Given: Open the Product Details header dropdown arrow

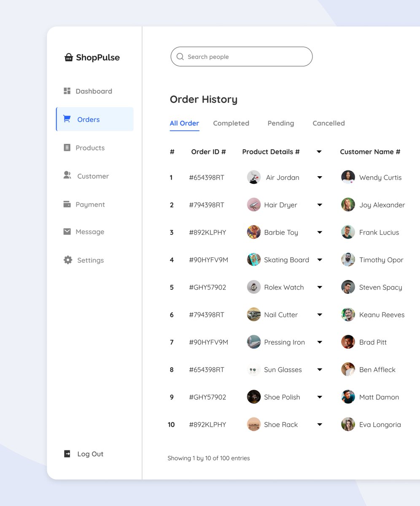Looking at the screenshot, I should (x=319, y=152).
